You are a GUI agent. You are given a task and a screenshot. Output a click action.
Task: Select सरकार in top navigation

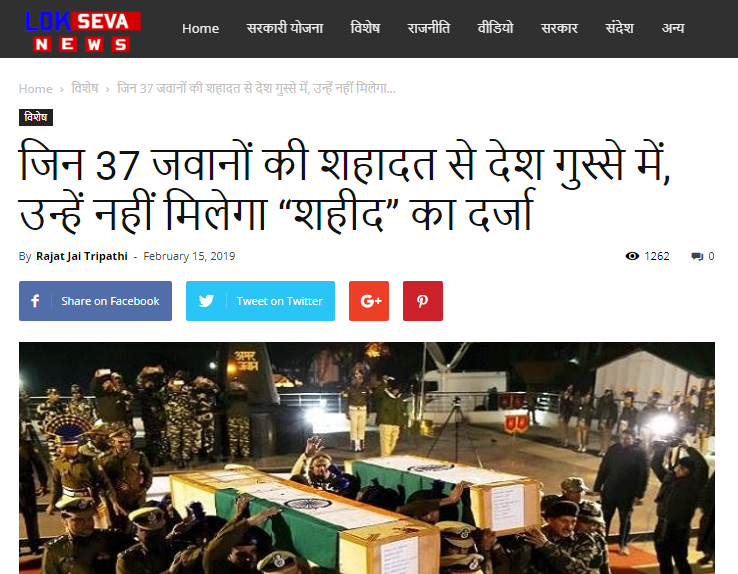pos(559,28)
